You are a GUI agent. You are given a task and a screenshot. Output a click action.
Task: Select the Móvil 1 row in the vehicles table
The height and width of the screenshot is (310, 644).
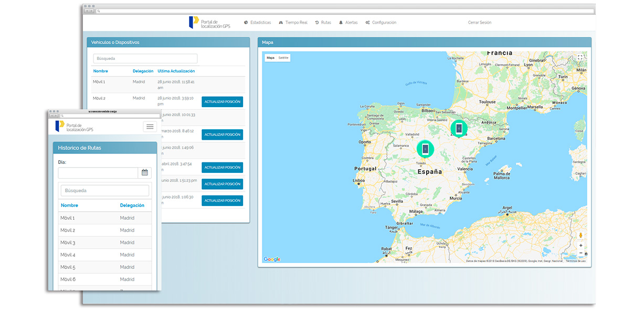[168, 85]
